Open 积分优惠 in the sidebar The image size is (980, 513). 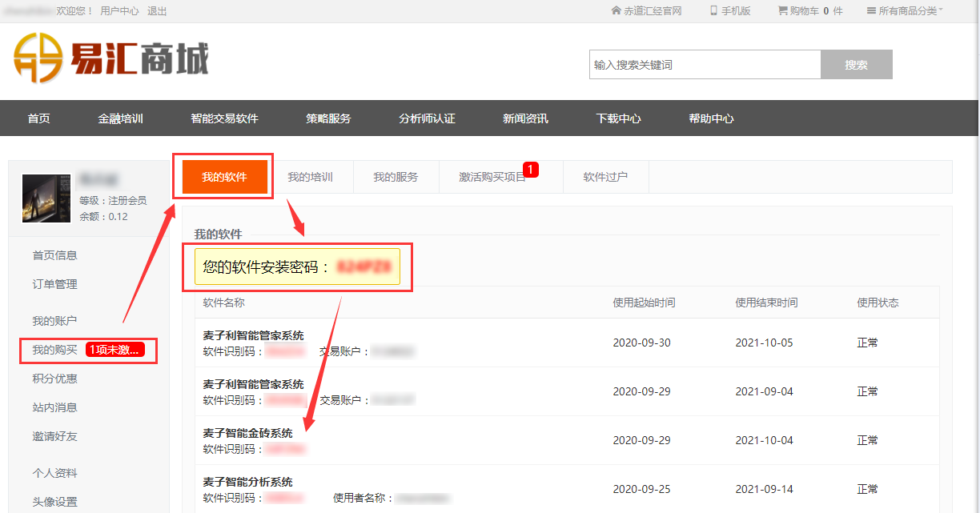(x=55, y=379)
